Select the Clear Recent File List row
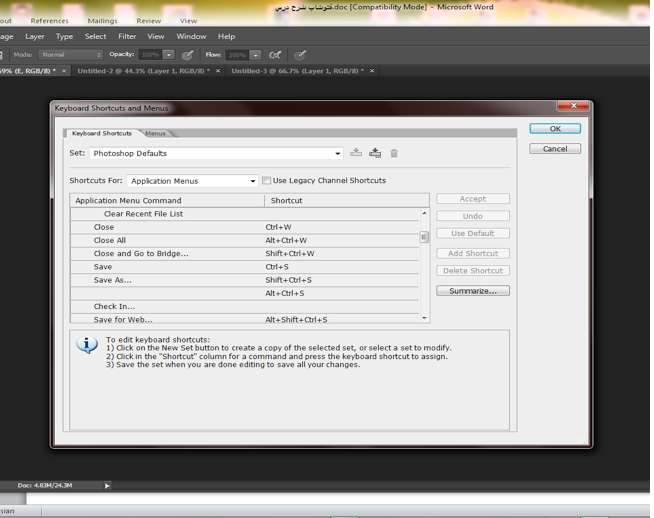This screenshot has width=654, height=518. click(245, 214)
